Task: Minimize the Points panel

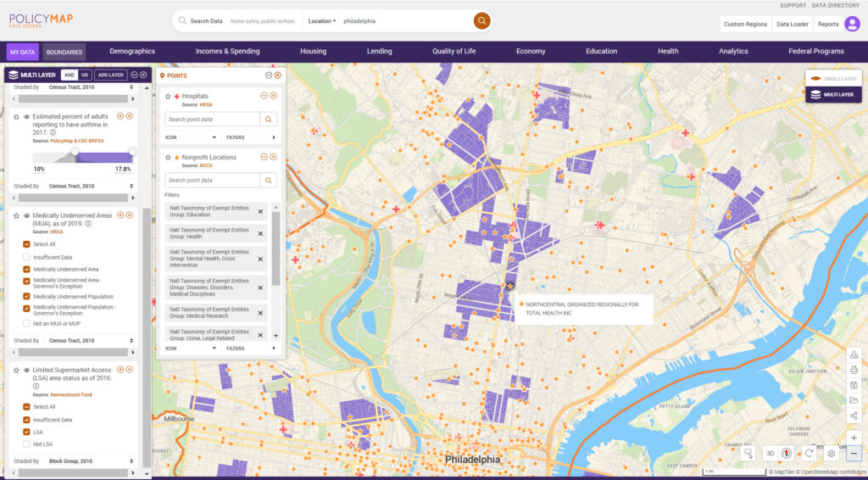Action: click(269, 75)
